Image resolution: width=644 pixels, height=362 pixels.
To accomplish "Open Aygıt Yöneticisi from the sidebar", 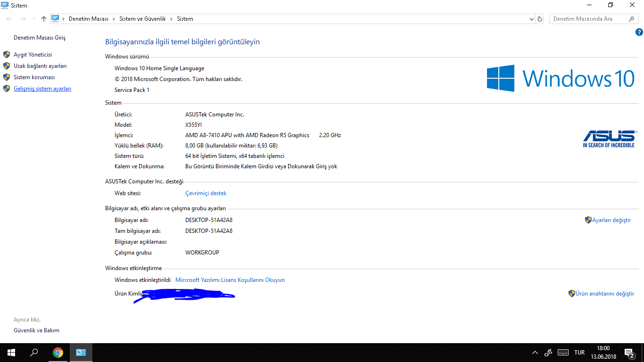I will (x=33, y=55).
